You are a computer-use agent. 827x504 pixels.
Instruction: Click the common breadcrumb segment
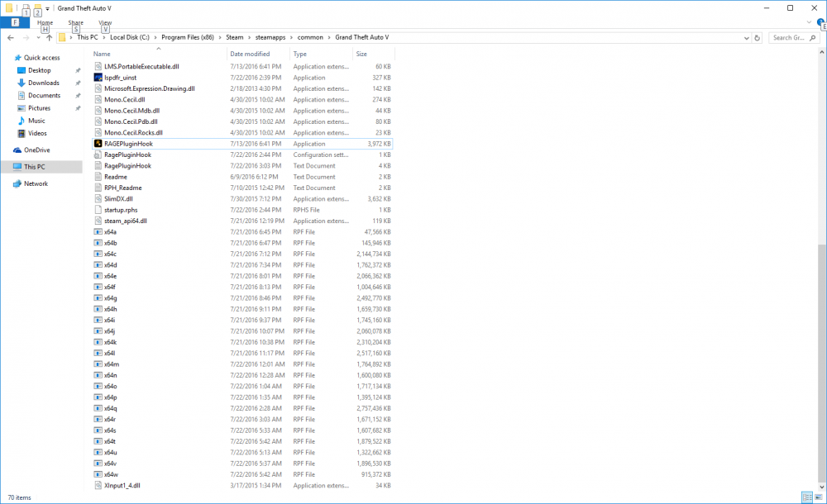click(310, 37)
